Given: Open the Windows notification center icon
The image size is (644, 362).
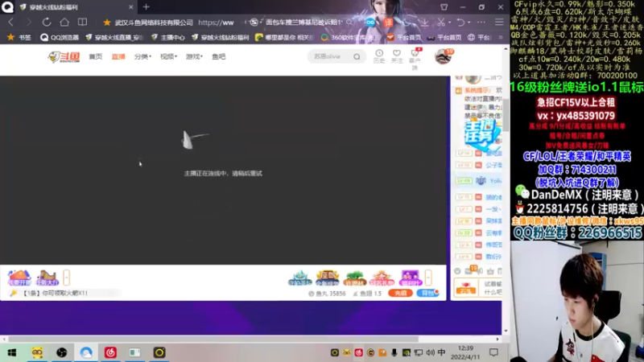Looking at the screenshot, I should [x=493, y=352].
